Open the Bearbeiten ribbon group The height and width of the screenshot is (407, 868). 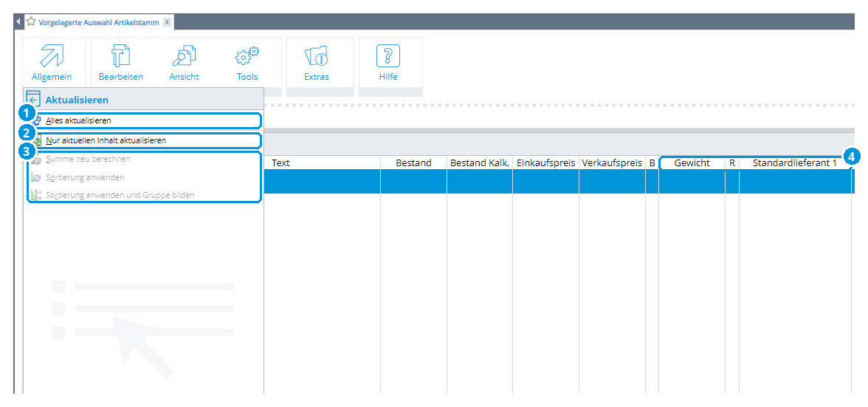coord(121,63)
